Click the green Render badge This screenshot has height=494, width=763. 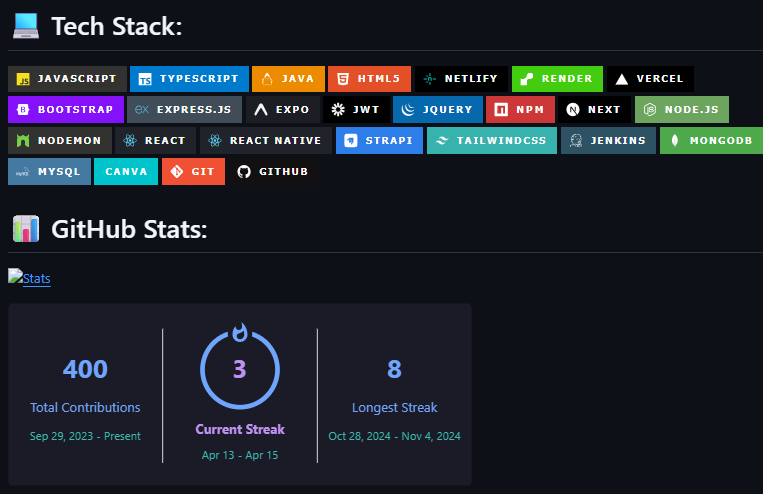[557, 79]
